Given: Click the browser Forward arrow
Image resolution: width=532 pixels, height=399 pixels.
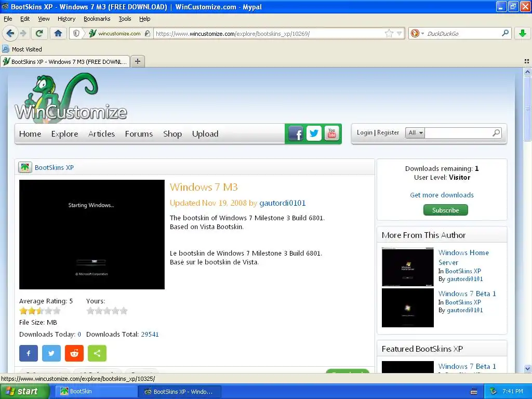Looking at the screenshot, I should (x=23, y=33).
